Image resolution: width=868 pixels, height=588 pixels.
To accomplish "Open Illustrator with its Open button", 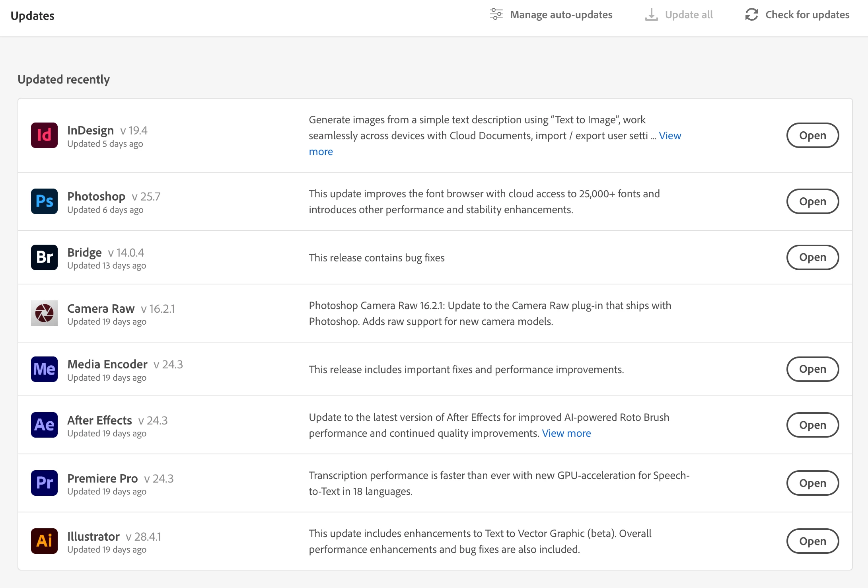I will coord(812,541).
